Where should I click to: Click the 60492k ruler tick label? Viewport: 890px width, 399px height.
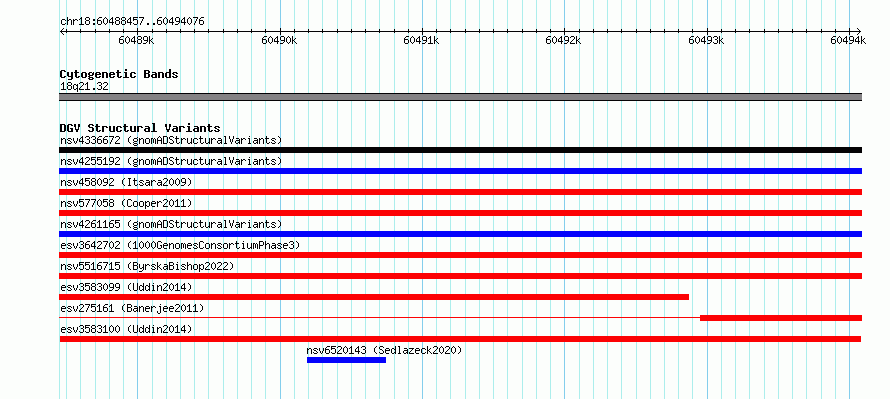click(x=564, y=40)
